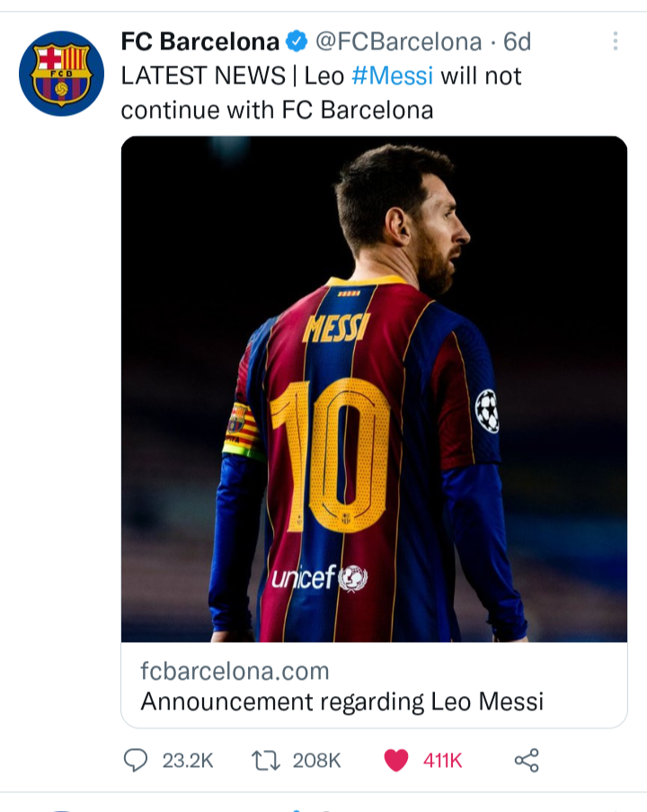This screenshot has width=647, height=812.
Task: Open FC Barcelona profile avatar
Action: point(61,73)
